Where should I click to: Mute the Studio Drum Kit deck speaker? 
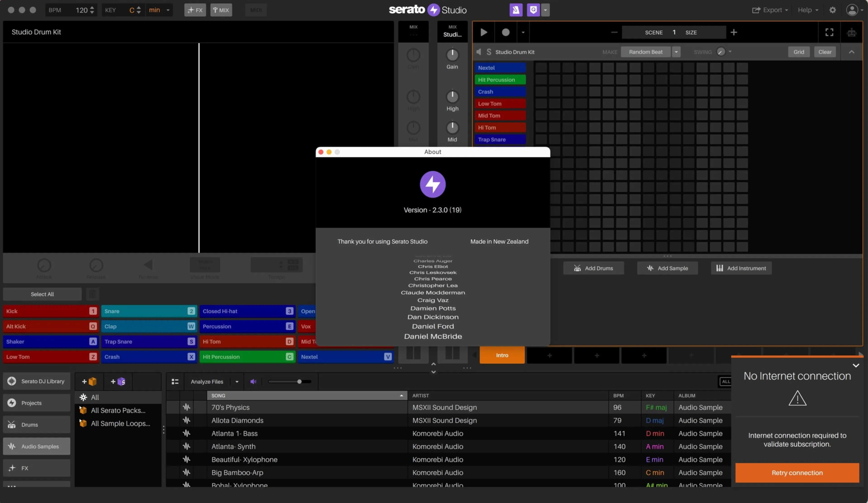(x=478, y=52)
